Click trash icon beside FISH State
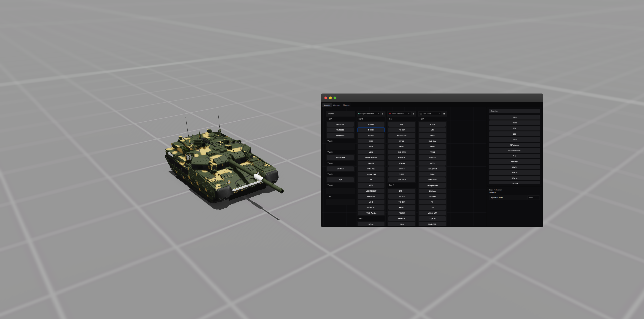The height and width of the screenshot is (319, 644). [x=444, y=114]
